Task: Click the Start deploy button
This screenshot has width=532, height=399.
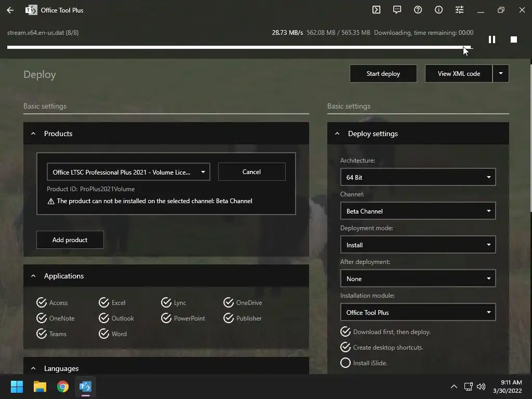Action: pos(383,73)
